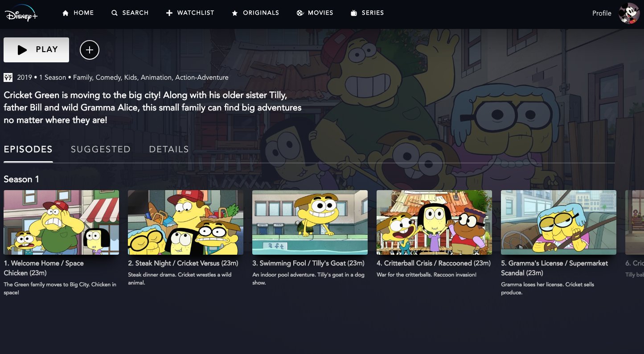Click the Series TV icon

click(354, 13)
